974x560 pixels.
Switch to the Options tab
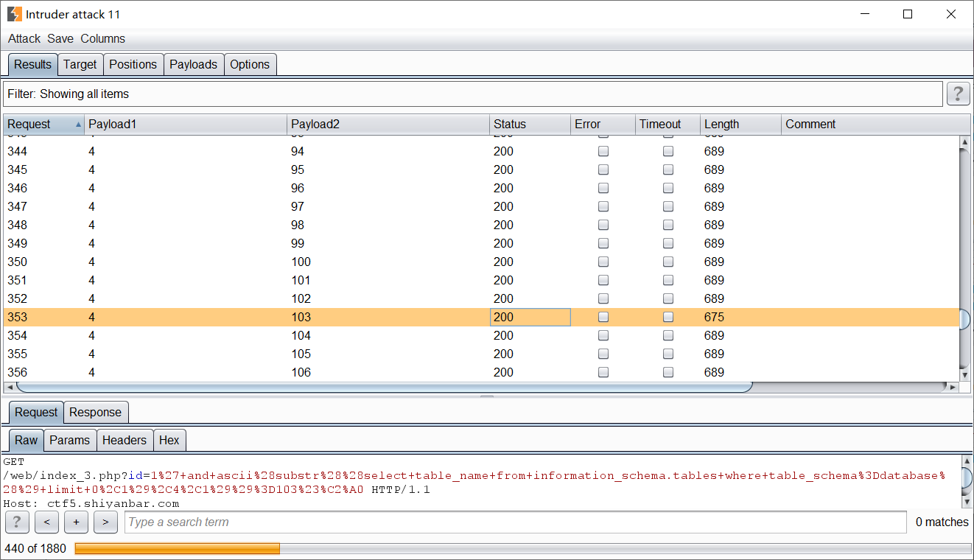tap(250, 64)
